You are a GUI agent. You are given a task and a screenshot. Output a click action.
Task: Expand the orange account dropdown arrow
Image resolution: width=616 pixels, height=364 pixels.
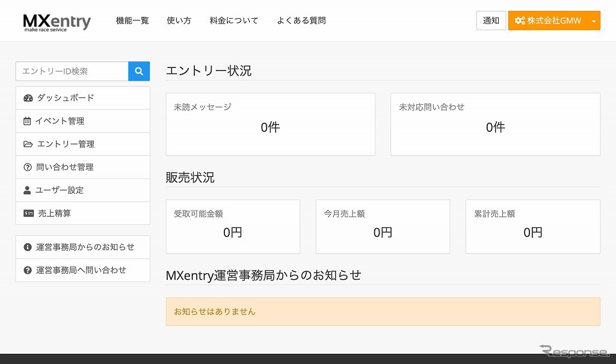[593, 20]
